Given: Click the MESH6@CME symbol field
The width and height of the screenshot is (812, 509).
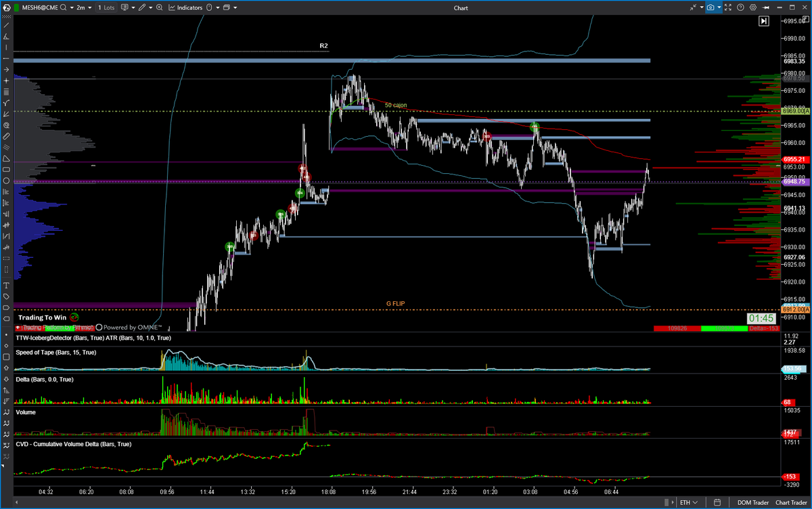Looking at the screenshot, I should click(x=41, y=7).
